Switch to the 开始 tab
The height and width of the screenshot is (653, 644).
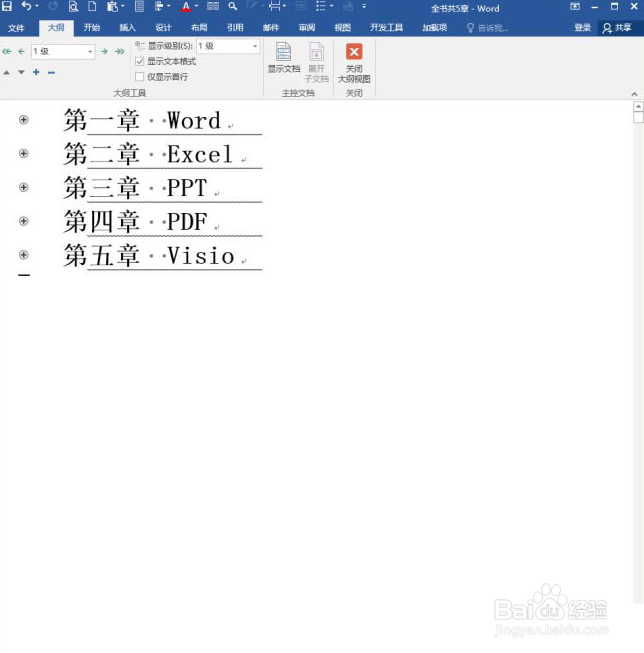pyautogui.click(x=92, y=28)
